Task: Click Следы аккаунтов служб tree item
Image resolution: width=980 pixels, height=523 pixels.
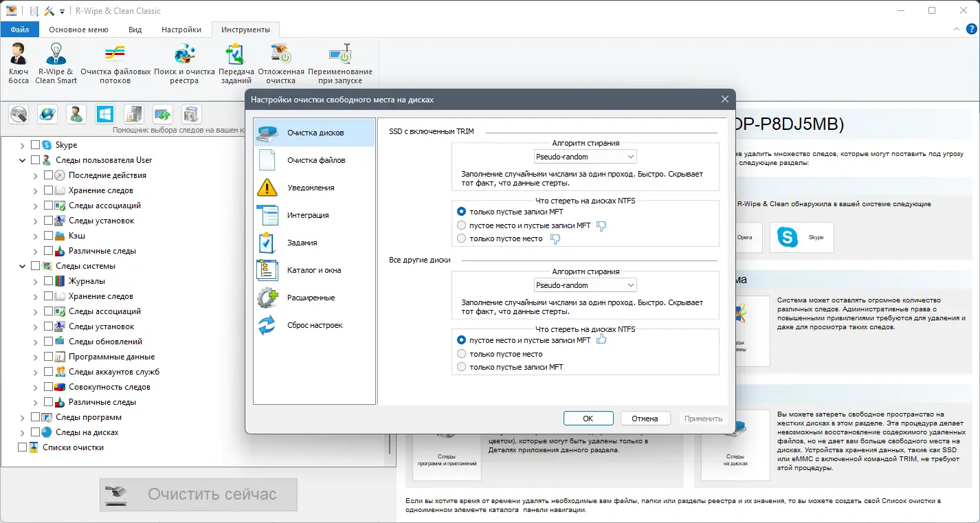Action: pos(114,372)
